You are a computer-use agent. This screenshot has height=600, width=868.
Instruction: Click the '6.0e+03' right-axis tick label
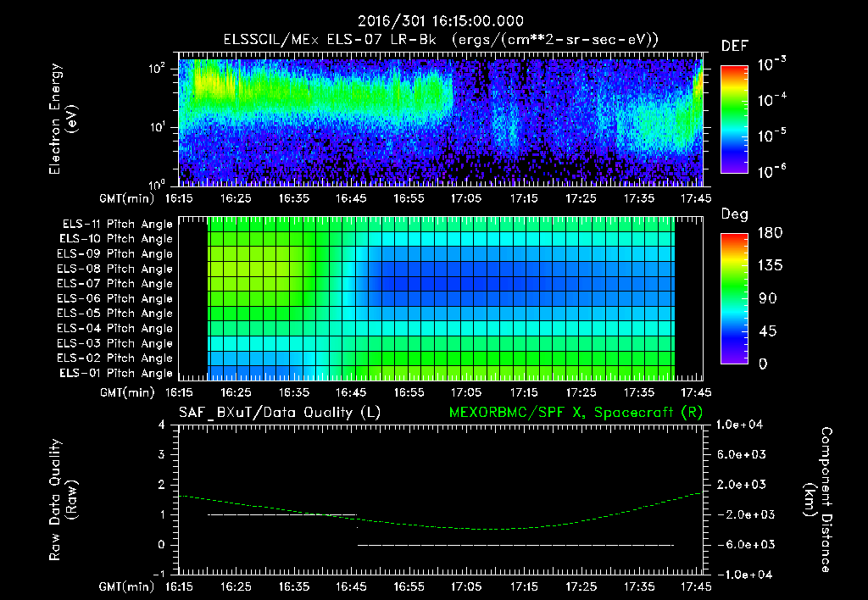click(x=741, y=454)
